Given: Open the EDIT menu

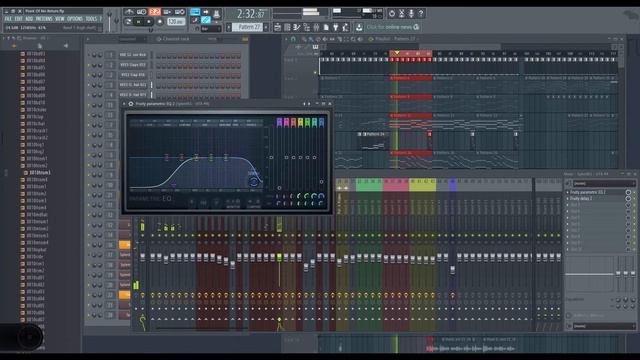Looking at the screenshot, I should click(19, 19).
